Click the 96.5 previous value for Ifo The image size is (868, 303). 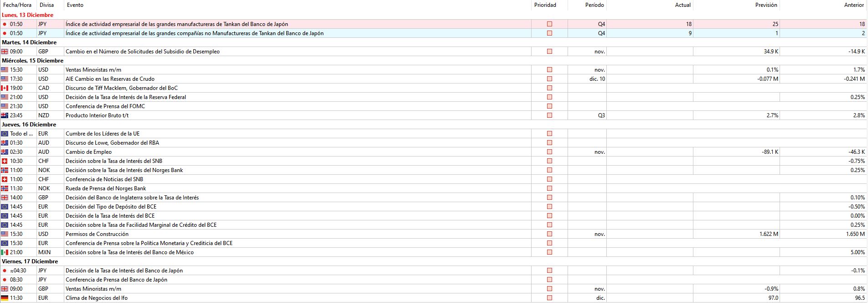tap(860, 298)
